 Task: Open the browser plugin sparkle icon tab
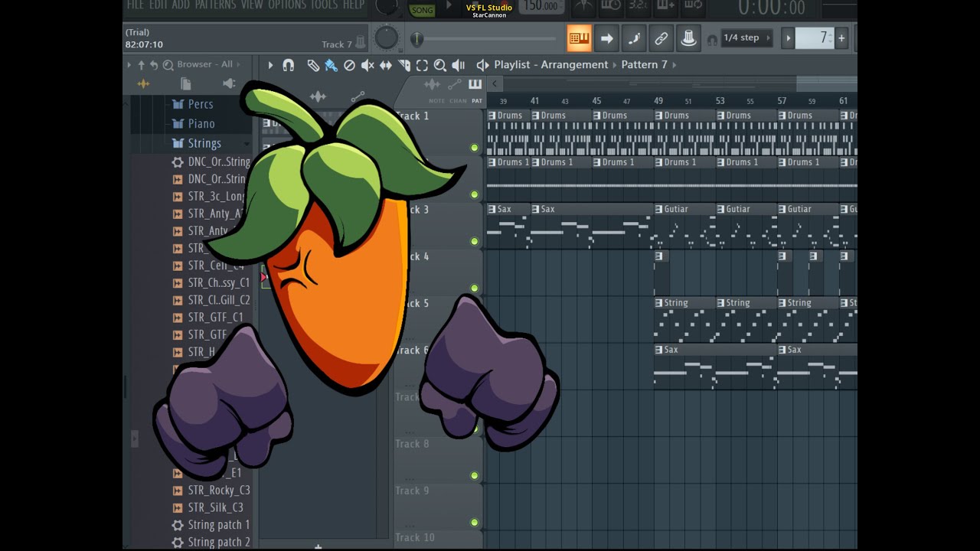[143, 83]
